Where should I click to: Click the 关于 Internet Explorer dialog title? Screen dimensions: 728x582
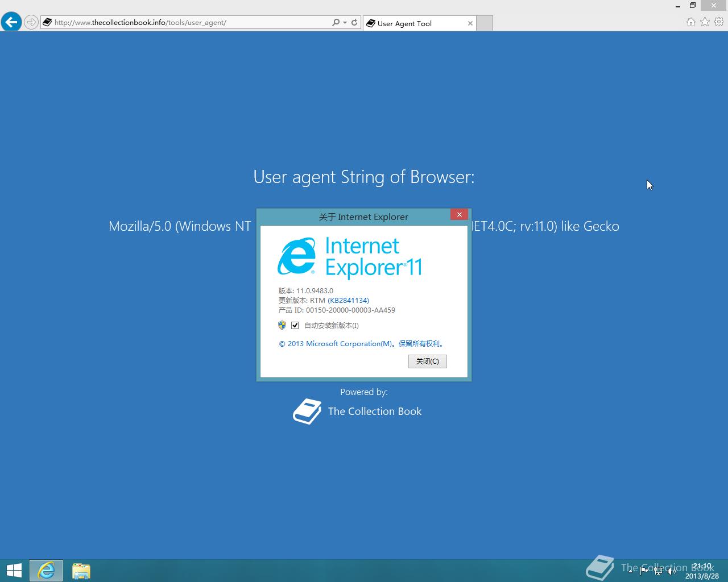(x=363, y=217)
